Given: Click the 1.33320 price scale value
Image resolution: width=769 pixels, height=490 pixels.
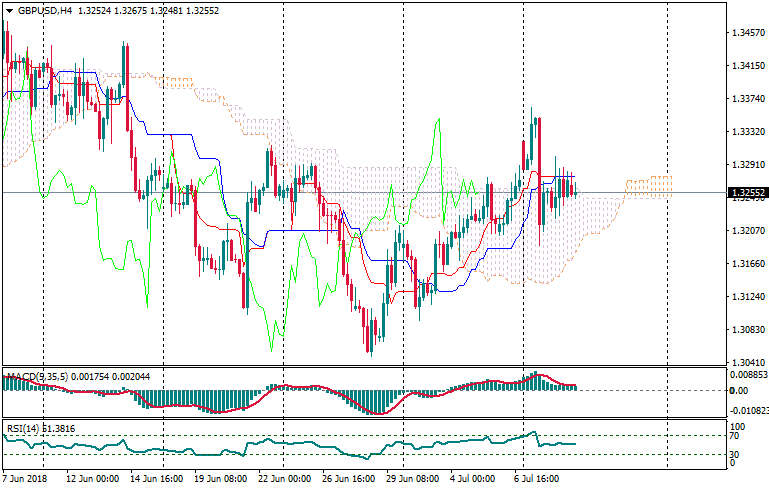Looking at the screenshot, I should click(746, 132).
